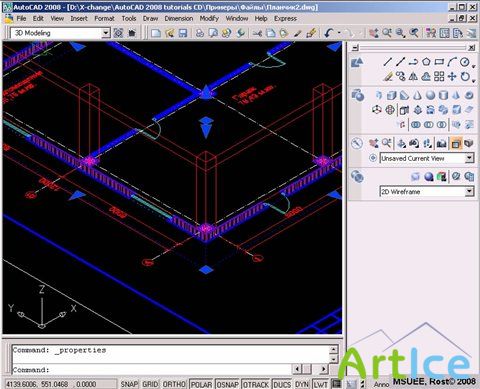Toggle DUCS in status bar
Viewport: 480px width, 389px height.
(x=282, y=384)
